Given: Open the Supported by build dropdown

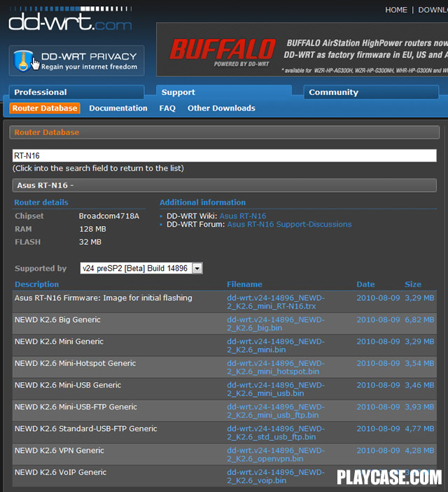Looking at the screenshot, I should [x=141, y=268].
